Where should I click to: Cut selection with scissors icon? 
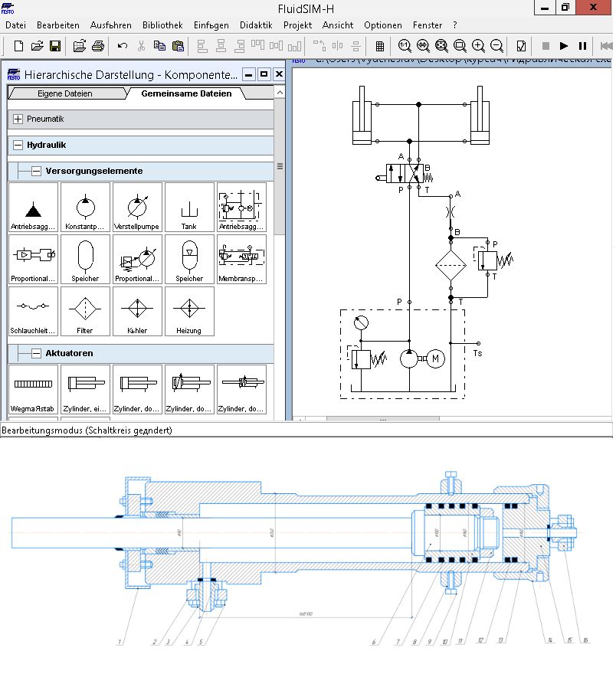(x=141, y=46)
